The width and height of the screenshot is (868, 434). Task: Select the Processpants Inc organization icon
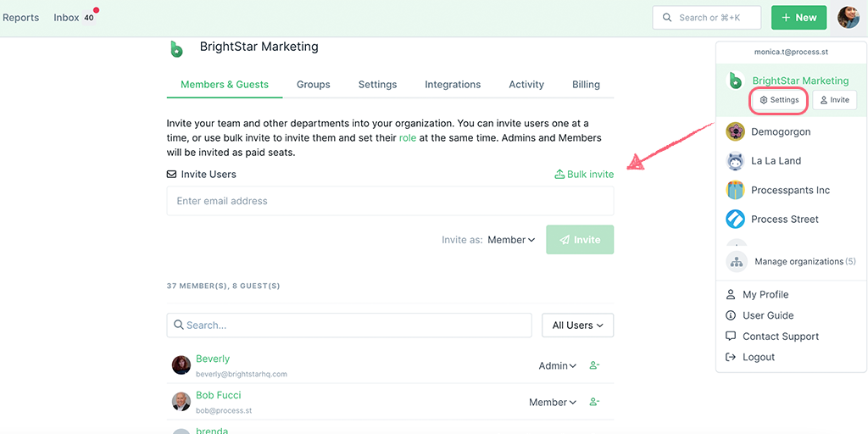(x=735, y=190)
